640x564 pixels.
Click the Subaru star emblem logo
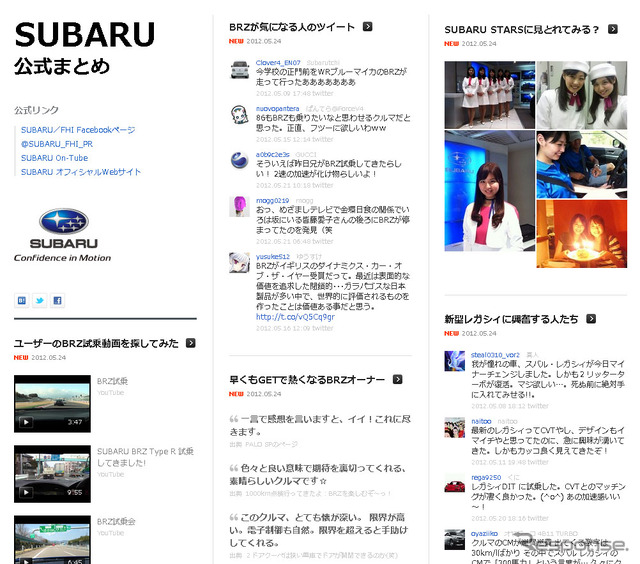[64, 222]
